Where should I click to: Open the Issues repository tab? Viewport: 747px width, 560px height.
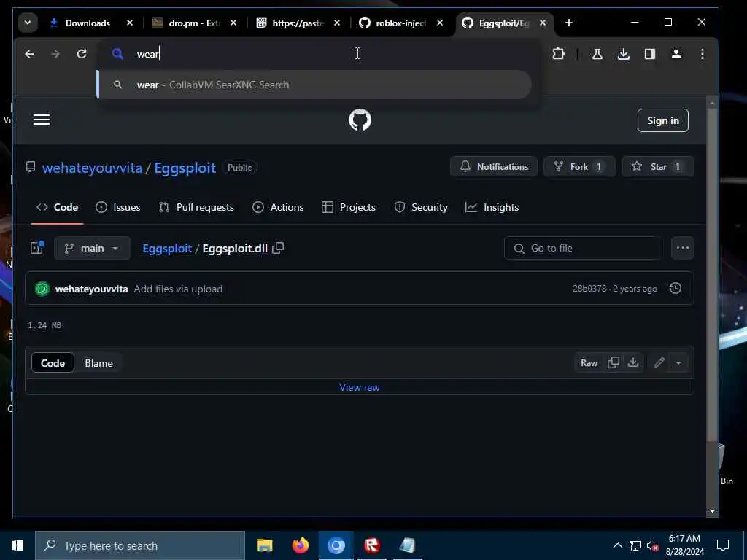(x=117, y=207)
